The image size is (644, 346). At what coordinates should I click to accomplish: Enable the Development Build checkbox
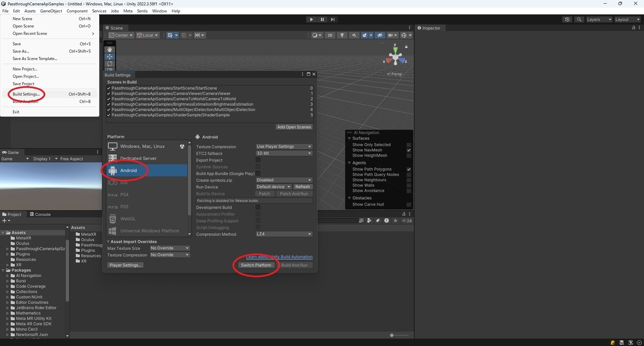click(257, 208)
